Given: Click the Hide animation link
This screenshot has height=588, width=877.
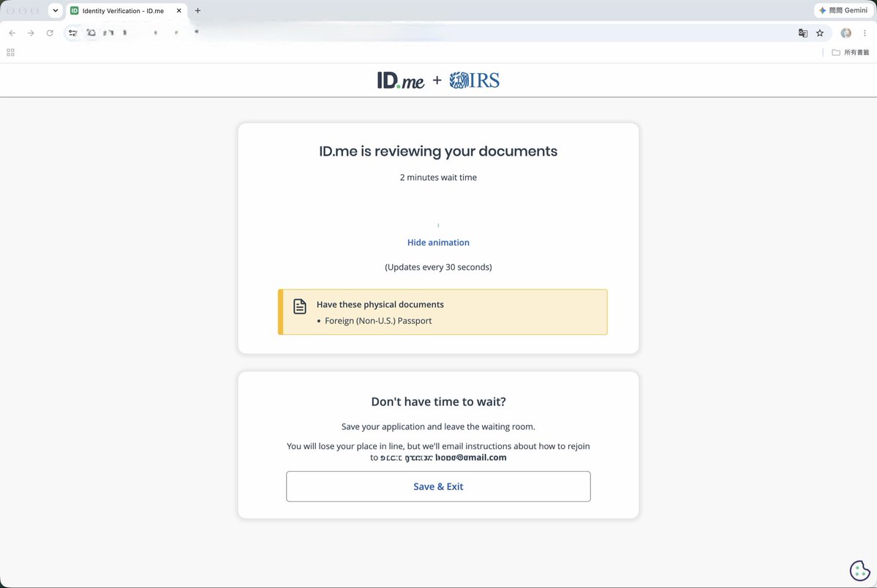Looking at the screenshot, I should coord(438,242).
